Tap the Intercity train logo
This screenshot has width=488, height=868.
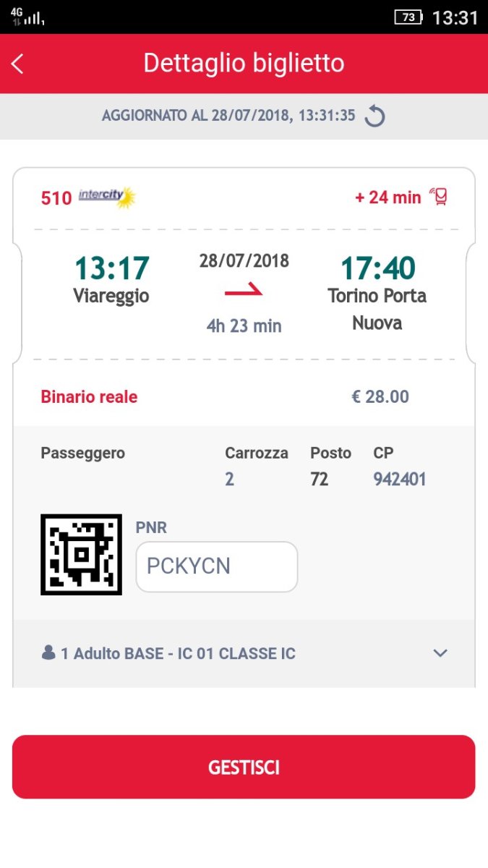coord(107,197)
